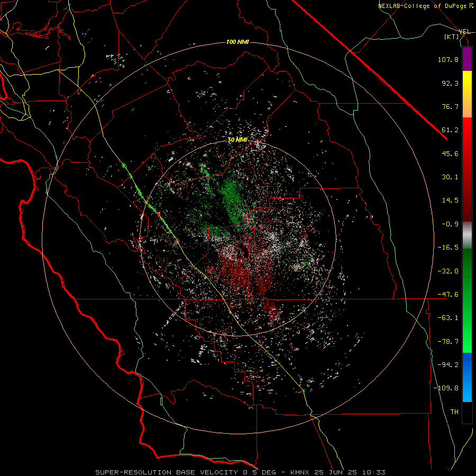Viewport: 476px width, 476px height.
Task: Pick the blue segment of velocity color bar
Action: click(467, 377)
